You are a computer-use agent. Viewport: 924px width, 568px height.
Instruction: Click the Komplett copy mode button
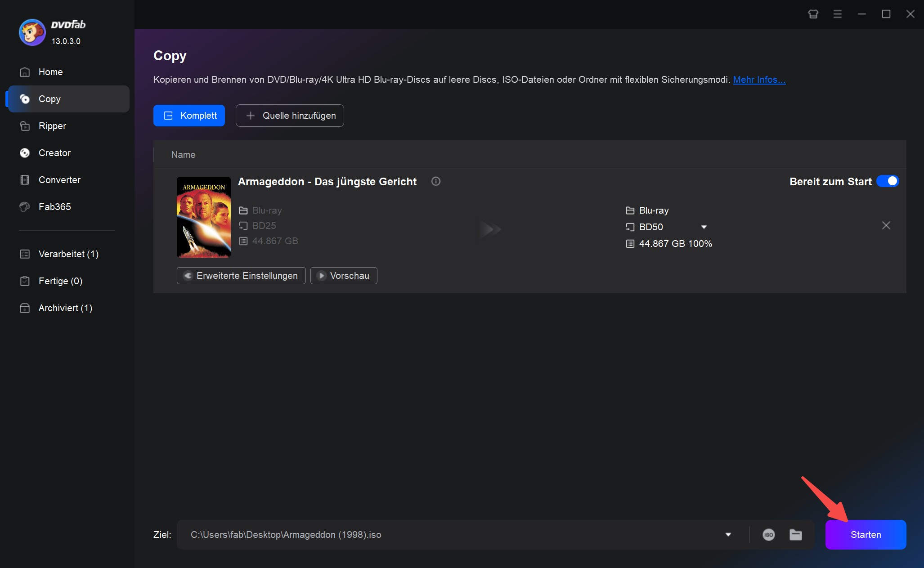pos(189,116)
